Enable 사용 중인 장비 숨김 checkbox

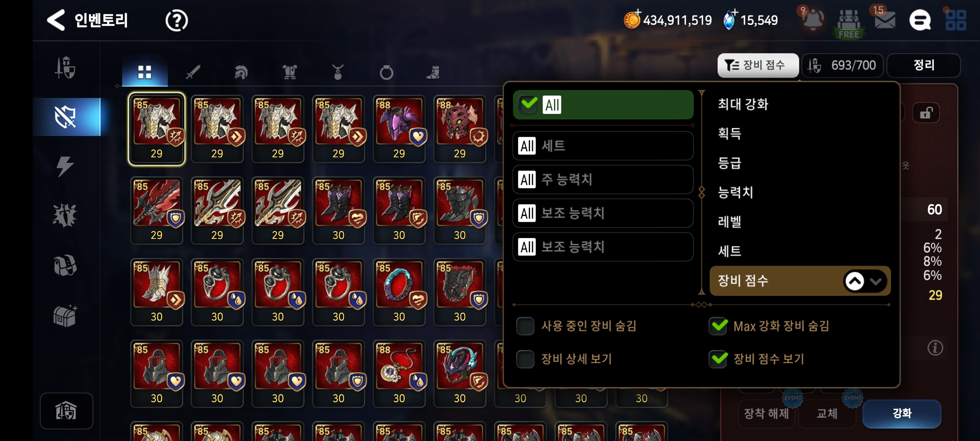click(525, 326)
